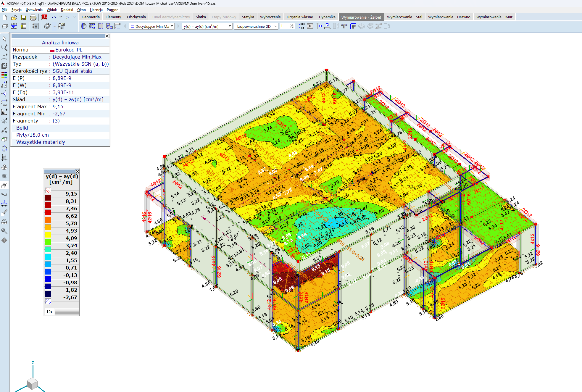Open the Izopowierzchnie 2D display mode dropdown

click(x=275, y=26)
